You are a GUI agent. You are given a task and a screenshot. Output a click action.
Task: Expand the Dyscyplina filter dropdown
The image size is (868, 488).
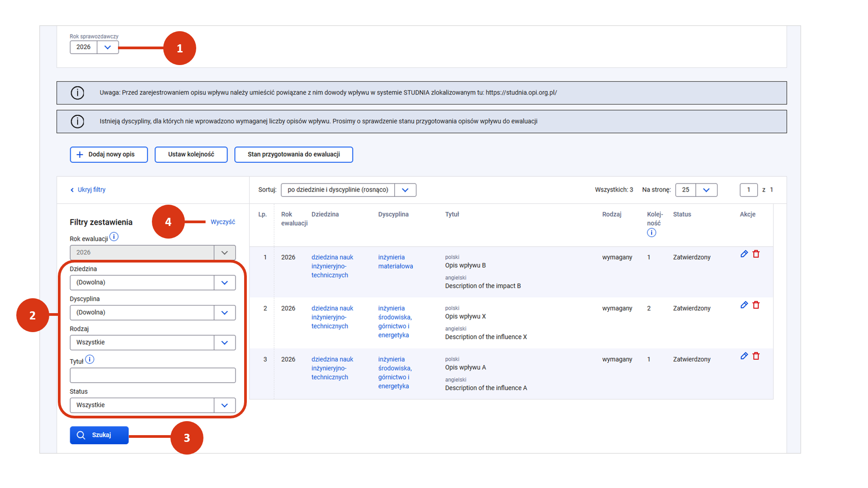click(224, 313)
